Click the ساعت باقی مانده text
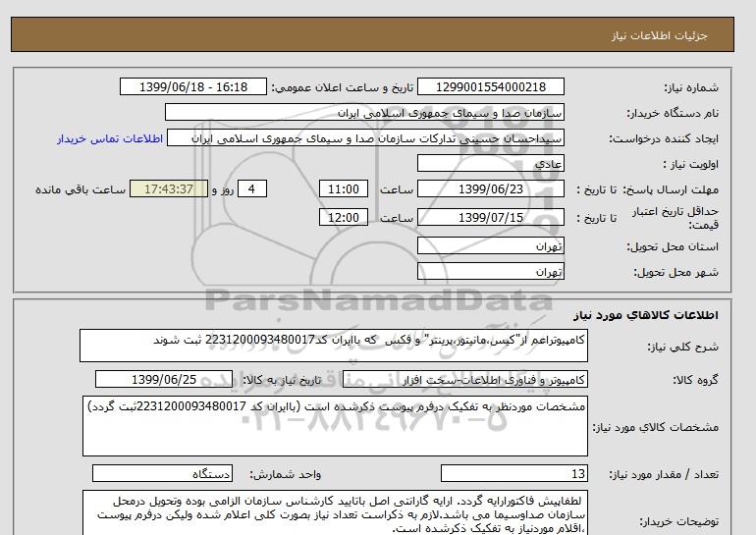The image size is (756, 535). (81, 189)
